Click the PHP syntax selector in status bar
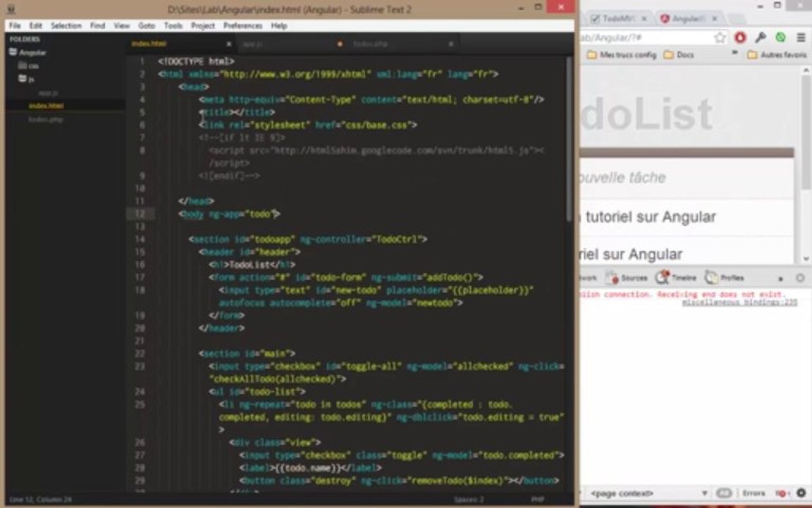Image resolution: width=812 pixels, height=508 pixels. tap(538, 500)
